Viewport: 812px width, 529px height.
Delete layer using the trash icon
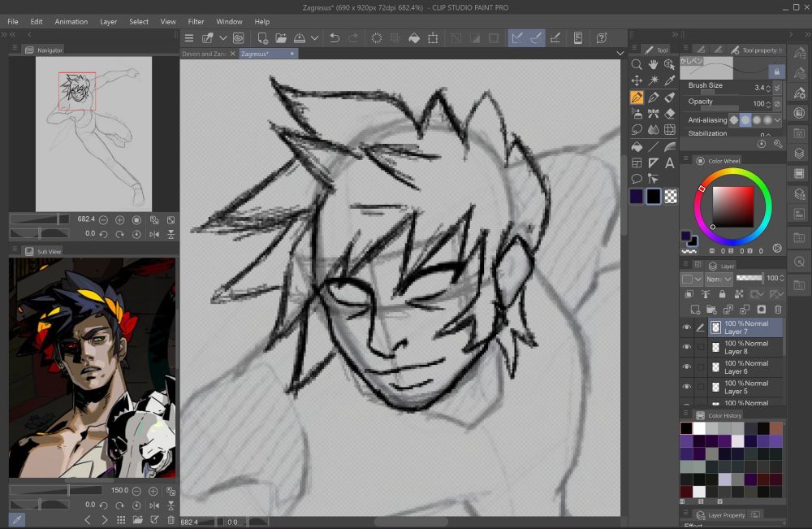tap(778, 310)
